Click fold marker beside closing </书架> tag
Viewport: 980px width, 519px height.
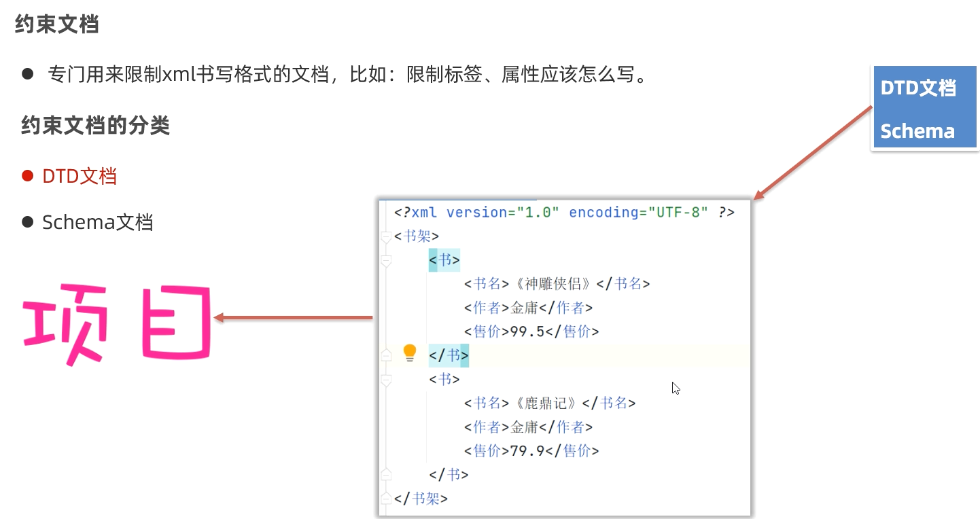click(x=386, y=498)
